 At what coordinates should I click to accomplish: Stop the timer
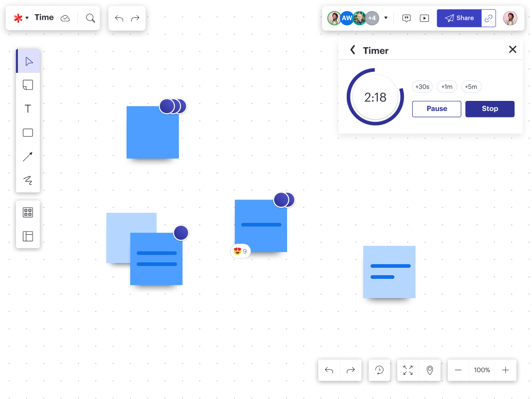pyautogui.click(x=490, y=109)
